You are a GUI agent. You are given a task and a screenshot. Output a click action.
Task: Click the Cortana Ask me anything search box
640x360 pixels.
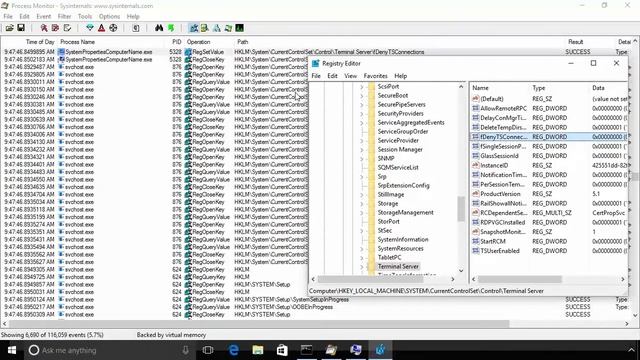(x=110, y=350)
